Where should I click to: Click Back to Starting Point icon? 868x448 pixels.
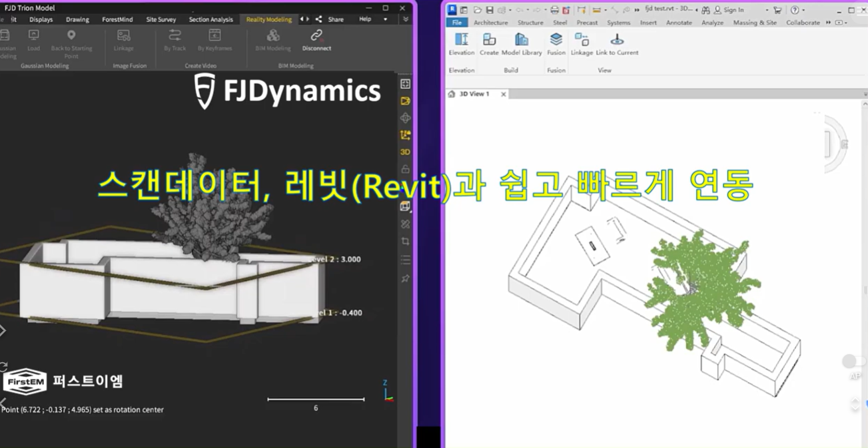71,35
